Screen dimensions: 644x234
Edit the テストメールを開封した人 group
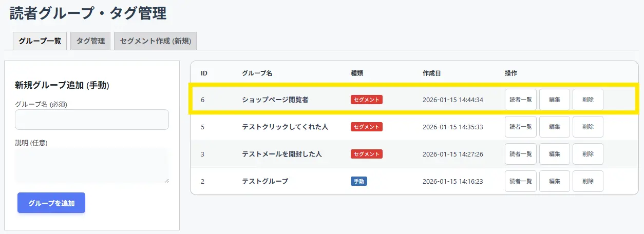point(554,154)
